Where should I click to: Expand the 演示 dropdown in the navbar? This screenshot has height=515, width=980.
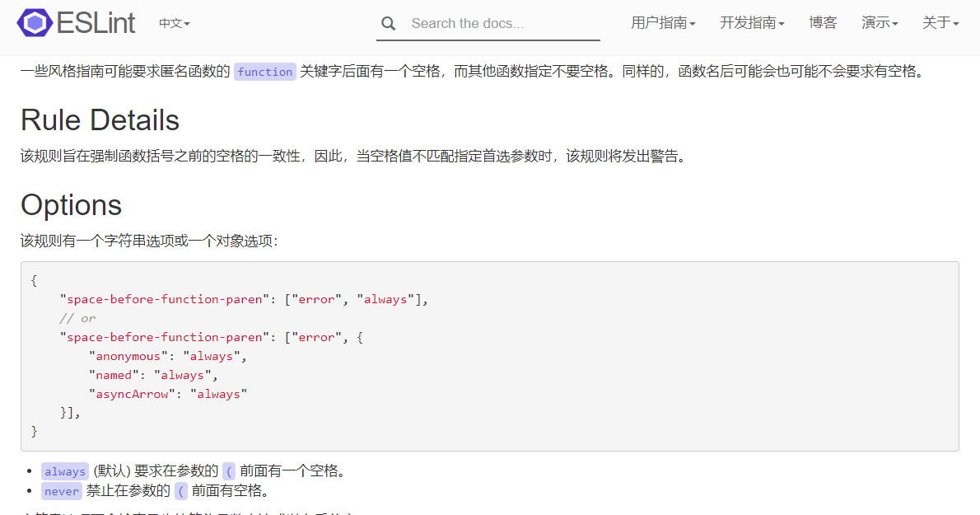[879, 23]
